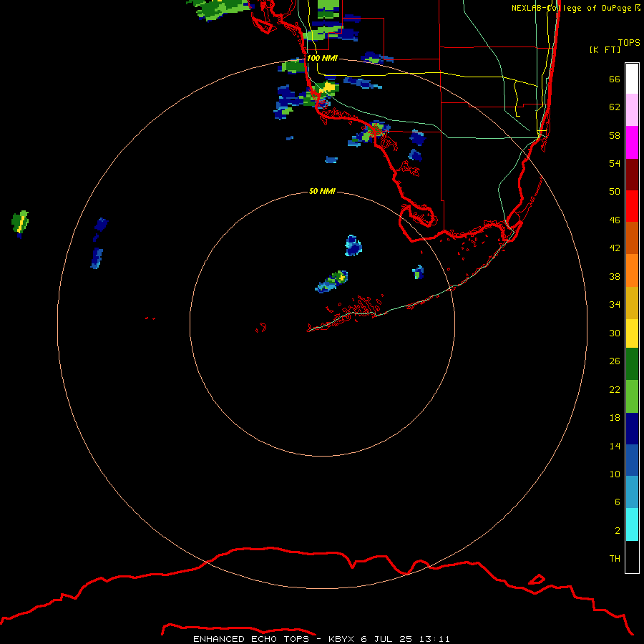Click the '10' legend value
The width and height of the screenshot is (644, 644).
pyautogui.click(x=615, y=474)
